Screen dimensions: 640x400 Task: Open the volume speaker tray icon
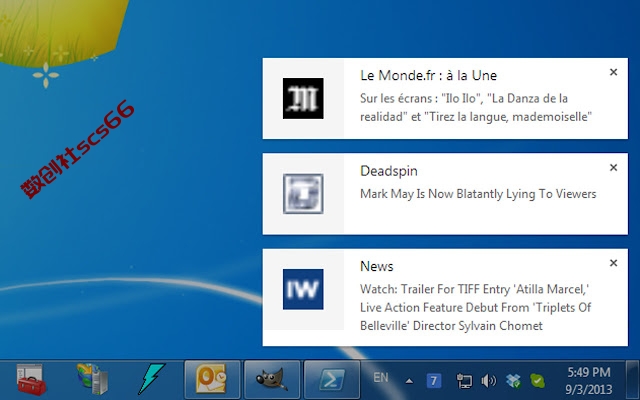488,381
